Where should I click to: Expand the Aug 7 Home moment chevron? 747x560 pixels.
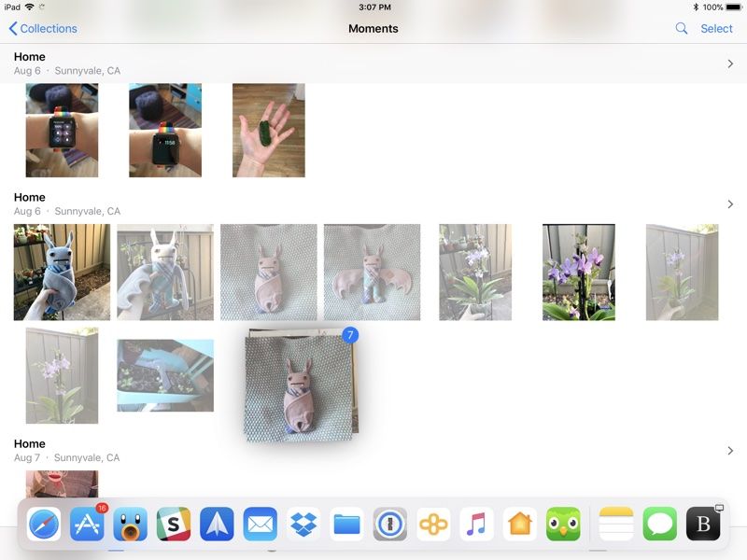click(730, 451)
